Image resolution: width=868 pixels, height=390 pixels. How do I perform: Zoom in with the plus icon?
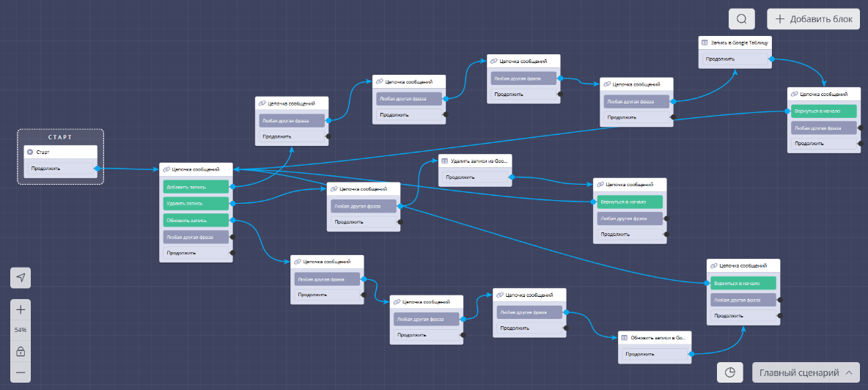pyautogui.click(x=21, y=309)
